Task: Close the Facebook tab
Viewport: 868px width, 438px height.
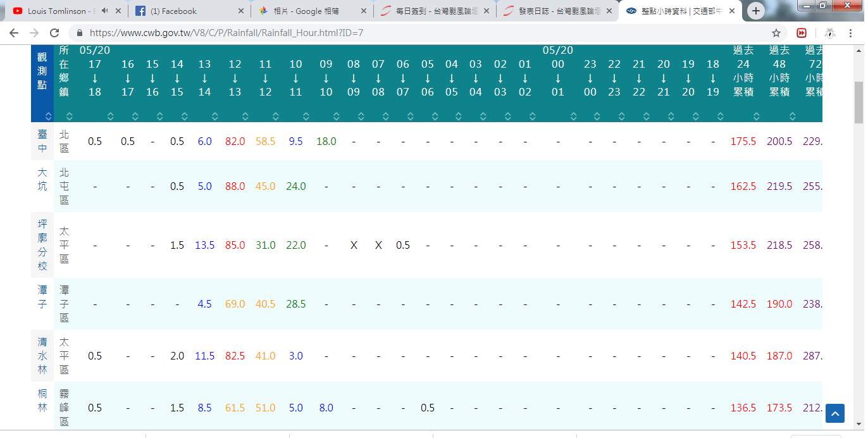Action: (241, 11)
